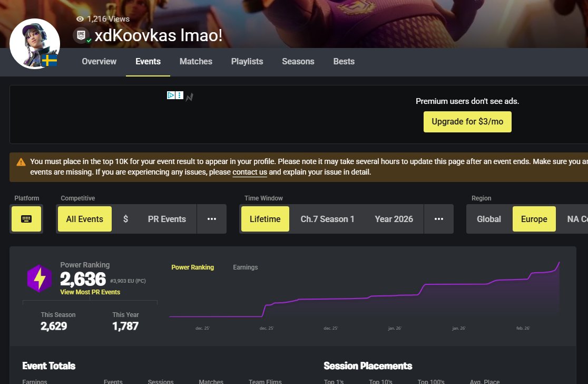The image size is (588, 384).
Task: Select the Year 2026 time window
Action: [x=394, y=219]
